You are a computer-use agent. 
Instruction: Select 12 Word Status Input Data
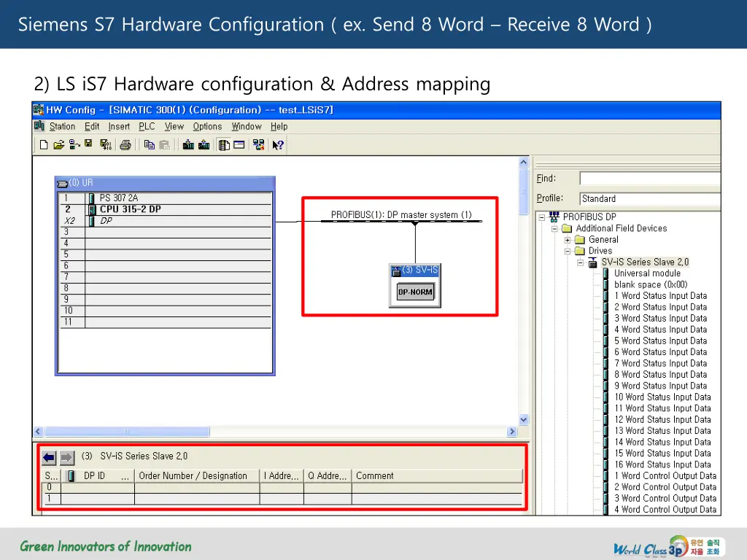[662, 419]
